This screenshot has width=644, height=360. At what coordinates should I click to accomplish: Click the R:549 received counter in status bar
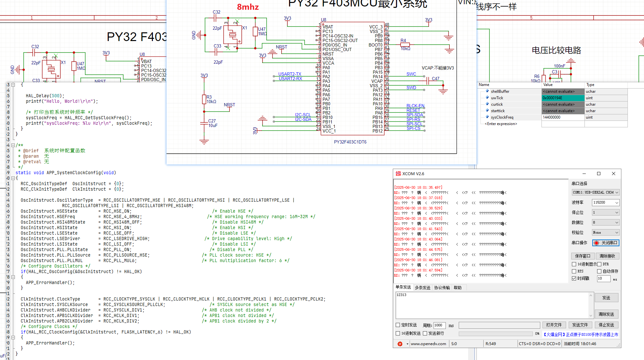[491, 344]
